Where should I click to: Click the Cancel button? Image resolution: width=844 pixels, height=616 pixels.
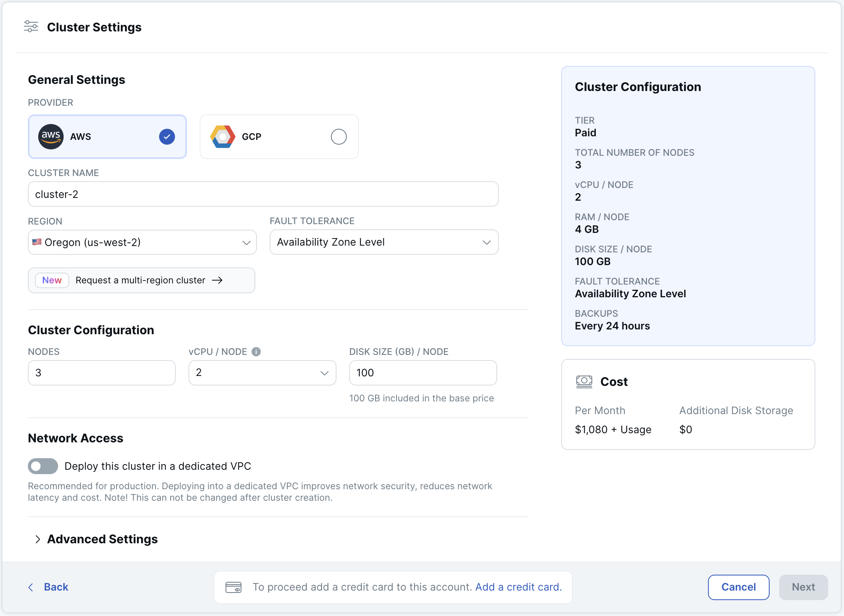coord(738,587)
